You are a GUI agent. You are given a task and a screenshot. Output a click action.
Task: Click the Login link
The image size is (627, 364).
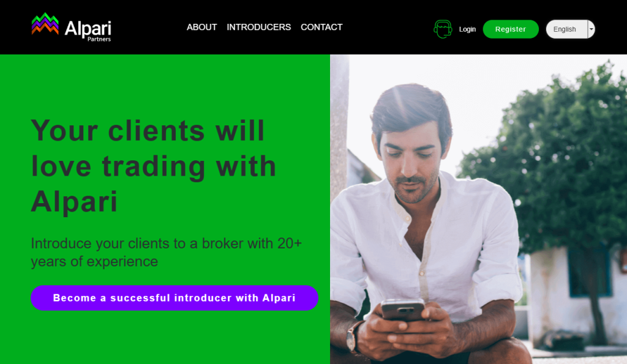click(467, 29)
